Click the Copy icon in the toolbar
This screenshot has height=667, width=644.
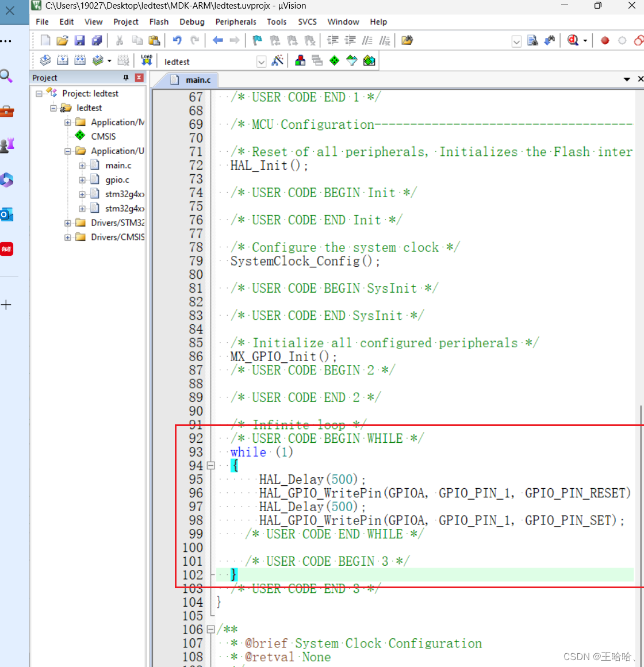tap(137, 40)
